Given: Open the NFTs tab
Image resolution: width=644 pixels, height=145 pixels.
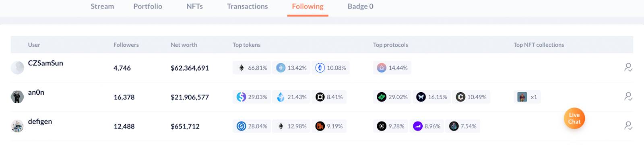Looking at the screenshot, I should tap(194, 6).
